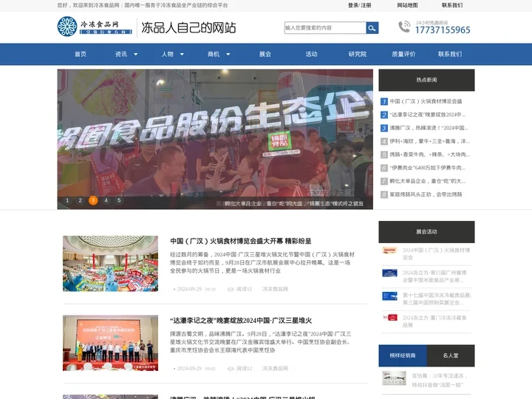This screenshot has width=532, height=399.
Task: Click thumbnail of 第15届广州餐博会 event
Action: click(389, 273)
